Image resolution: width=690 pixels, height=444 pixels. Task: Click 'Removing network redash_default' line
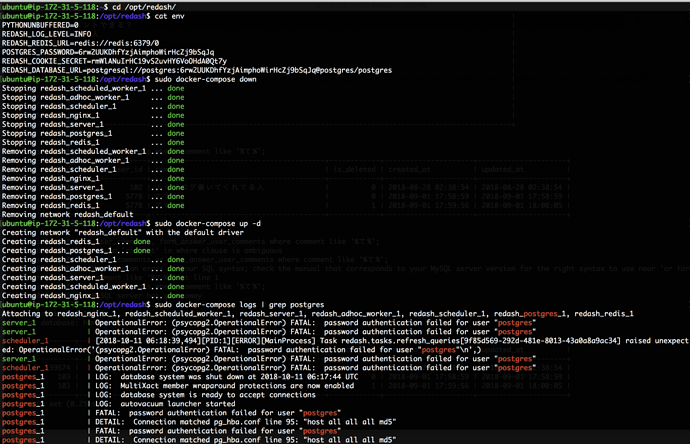point(67,215)
